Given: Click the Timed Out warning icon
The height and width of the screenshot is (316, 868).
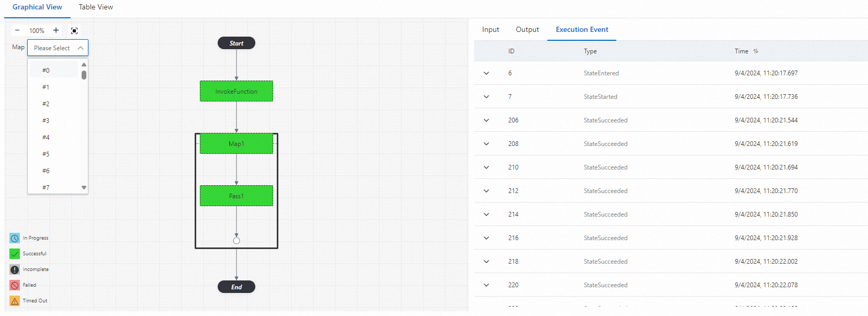Looking at the screenshot, I should (15, 301).
